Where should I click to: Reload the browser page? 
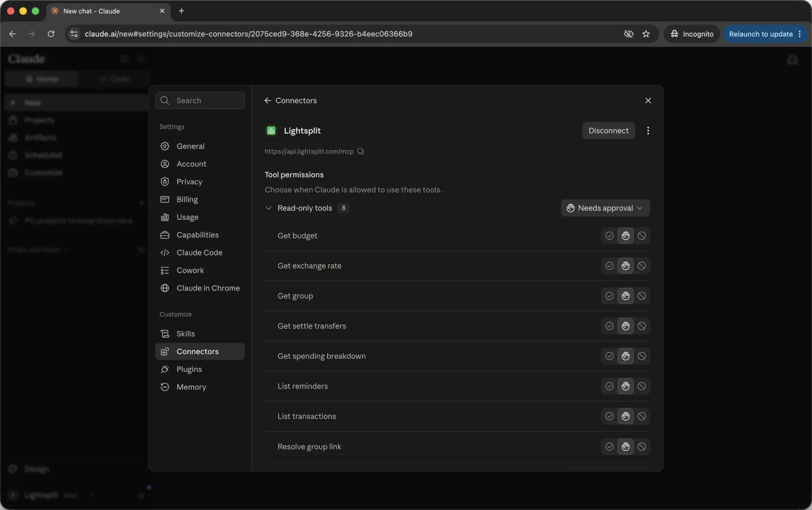(51, 34)
